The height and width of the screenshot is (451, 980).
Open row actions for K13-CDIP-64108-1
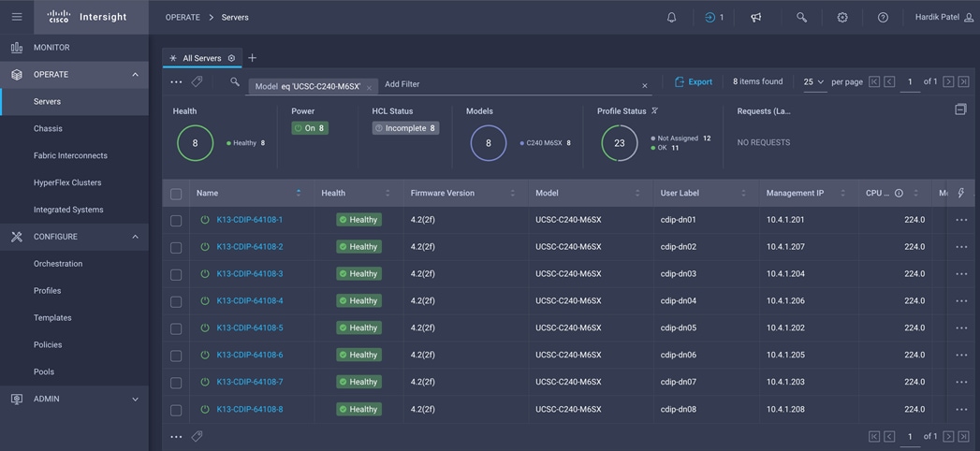point(961,220)
